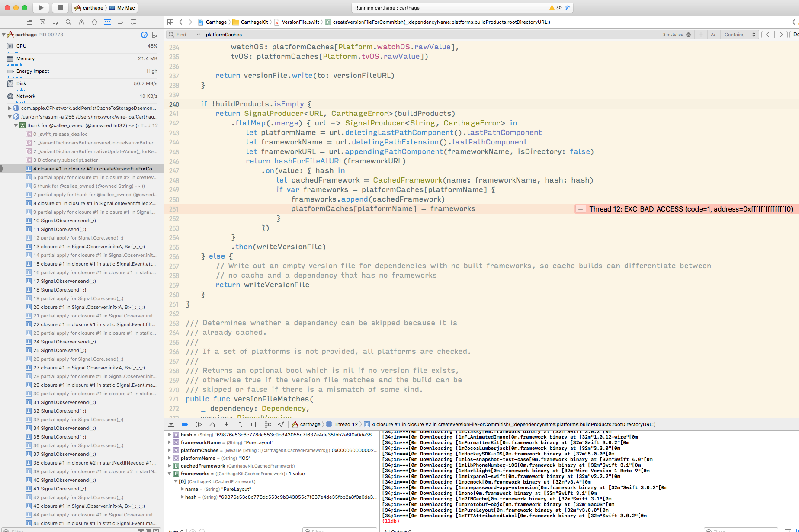Expand the hash variable
This screenshot has height=532, width=799.
169,435
